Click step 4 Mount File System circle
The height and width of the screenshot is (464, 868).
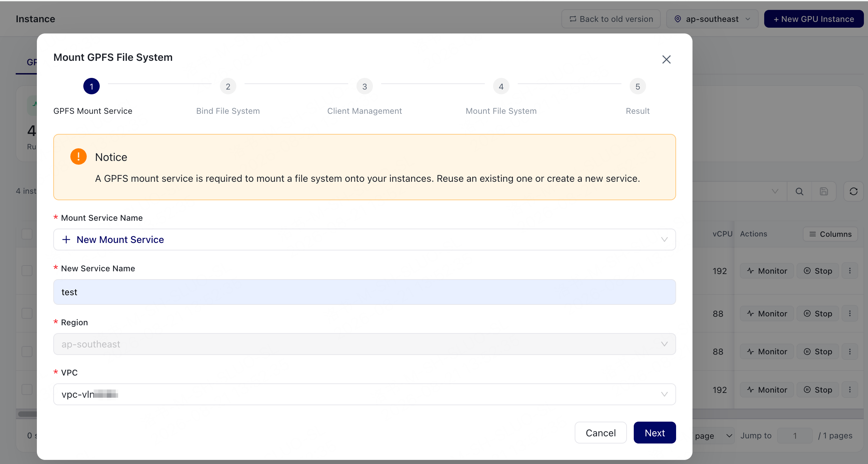[501, 86]
